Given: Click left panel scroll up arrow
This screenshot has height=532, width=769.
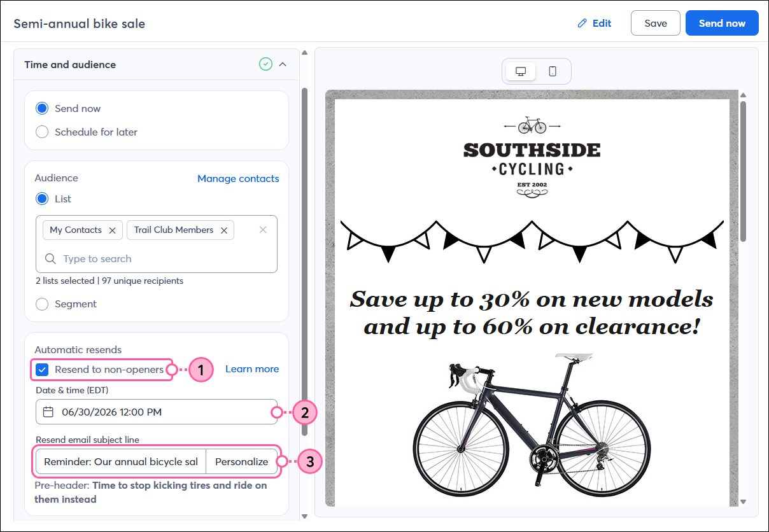Looking at the screenshot, I should coord(304,53).
